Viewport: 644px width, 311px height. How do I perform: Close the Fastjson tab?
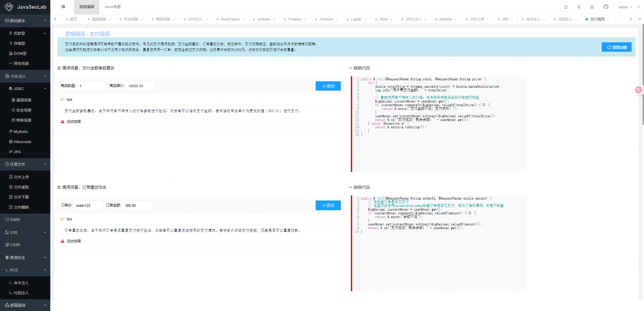[x=305, y=19]
